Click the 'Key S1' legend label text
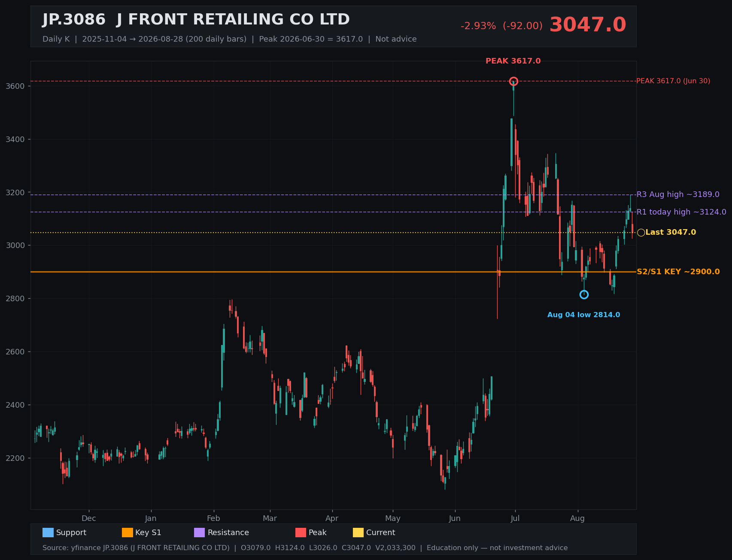This screenshot has width=732, height=560. (148, 533)
